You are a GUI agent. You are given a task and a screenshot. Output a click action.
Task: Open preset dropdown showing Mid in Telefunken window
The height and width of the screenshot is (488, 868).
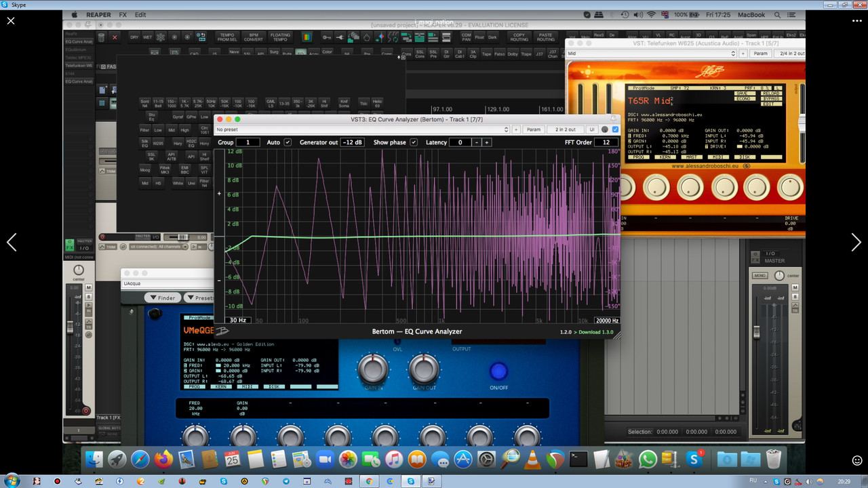pyautogui.click(x=652, y=54)
